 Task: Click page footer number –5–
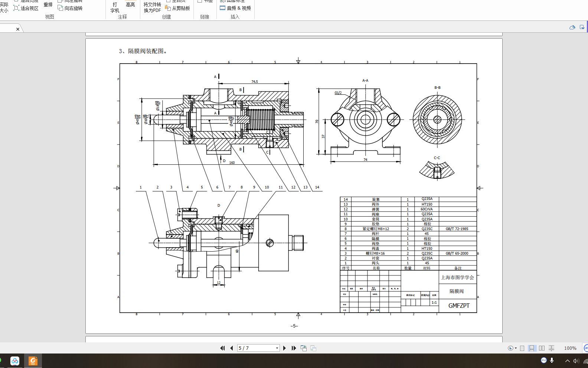click(294, 326)
